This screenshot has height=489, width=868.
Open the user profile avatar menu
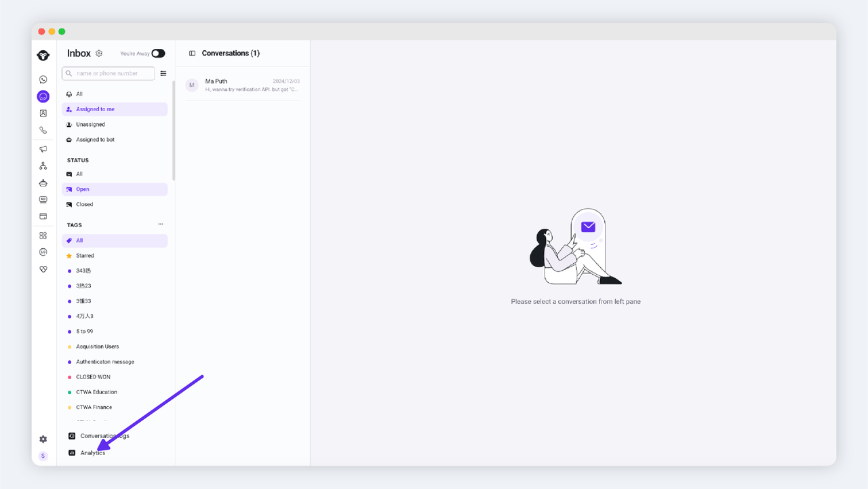43,456
